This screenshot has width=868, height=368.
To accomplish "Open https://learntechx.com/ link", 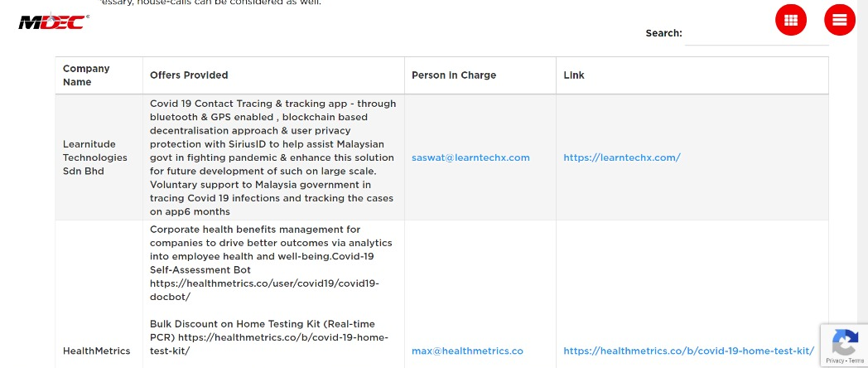I will coord(622,157).
